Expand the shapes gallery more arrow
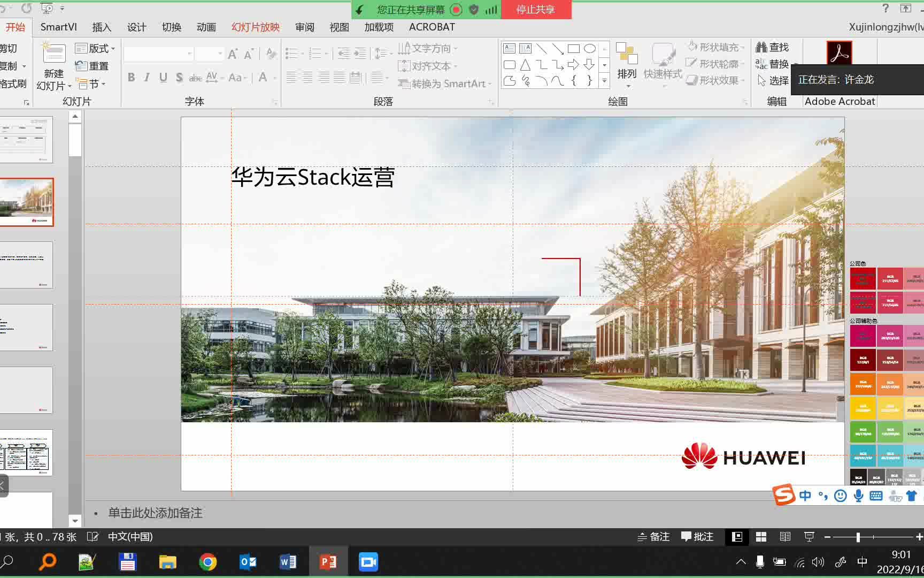Screen dimensions: 924x578 tap(605, 81)
